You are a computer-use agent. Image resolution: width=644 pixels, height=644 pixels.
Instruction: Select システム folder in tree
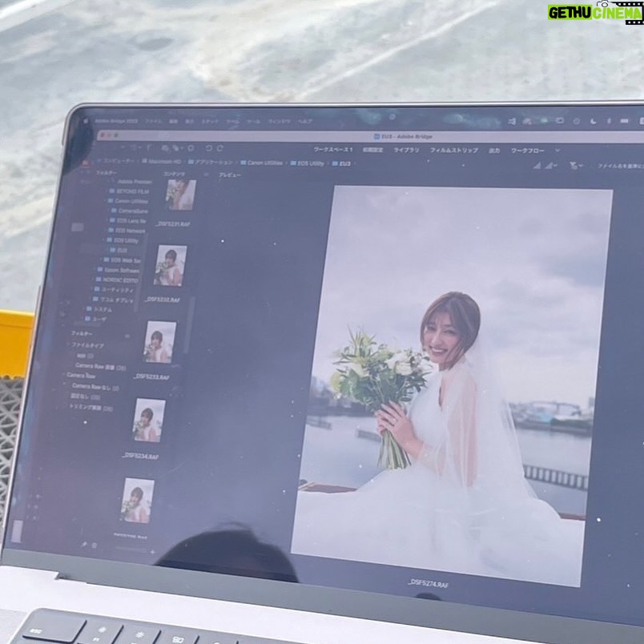pos(99,309)
